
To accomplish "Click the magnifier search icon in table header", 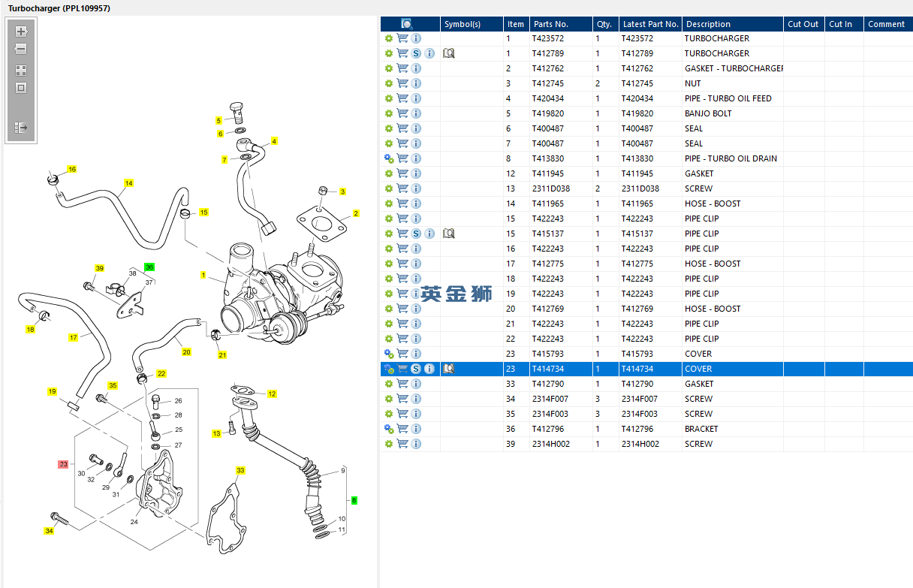I will (x=407, y=24).
